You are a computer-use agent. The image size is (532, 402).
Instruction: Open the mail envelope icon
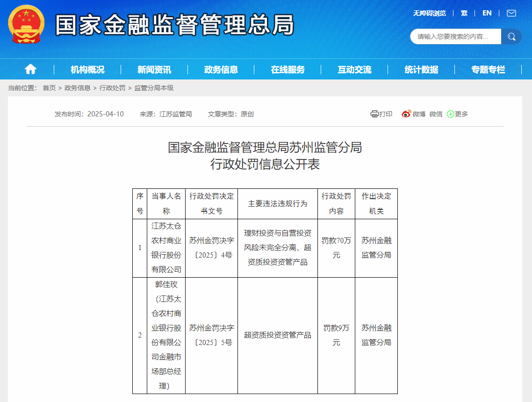[511, 13]
